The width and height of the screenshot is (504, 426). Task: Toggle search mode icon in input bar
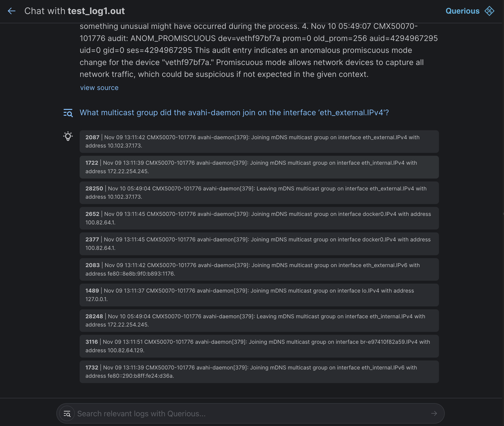point(67,414)
